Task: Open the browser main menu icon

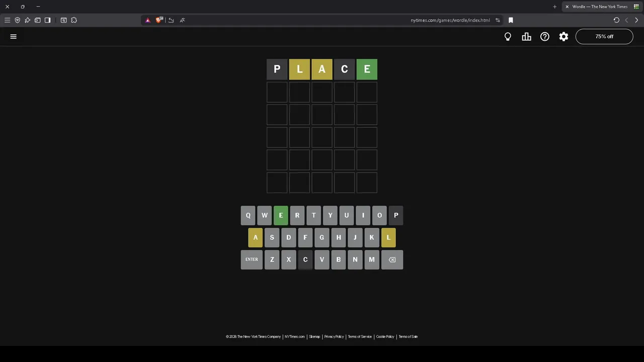Action: point(7,20)
